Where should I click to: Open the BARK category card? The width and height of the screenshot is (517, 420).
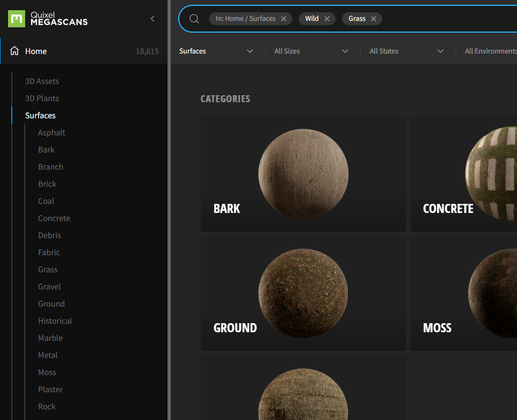click(x=303, y=174)
